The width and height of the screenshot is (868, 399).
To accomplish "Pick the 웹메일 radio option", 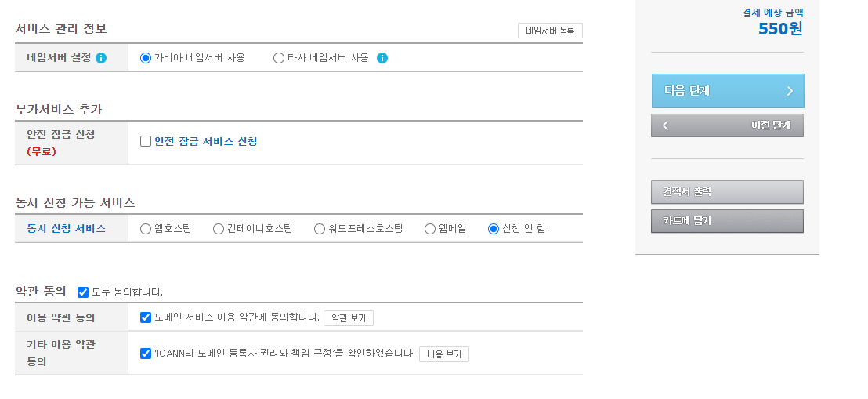I will [430, 229].
